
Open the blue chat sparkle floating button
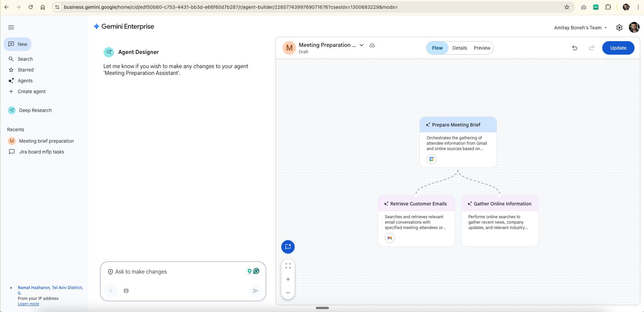288,247
